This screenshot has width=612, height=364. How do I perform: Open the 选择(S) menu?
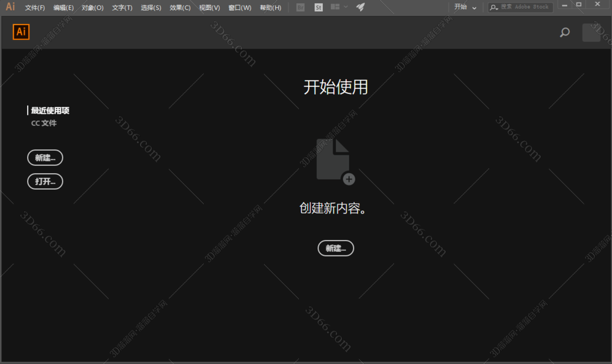[150, 7]
